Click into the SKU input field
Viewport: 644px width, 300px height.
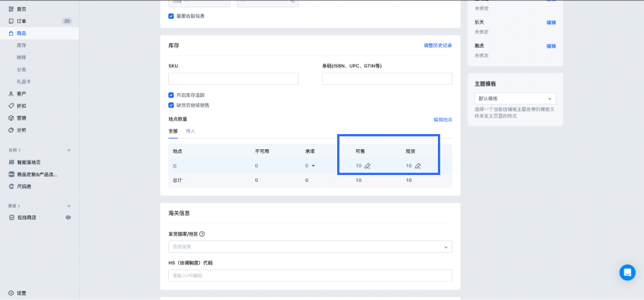click(x=233, y=79)
